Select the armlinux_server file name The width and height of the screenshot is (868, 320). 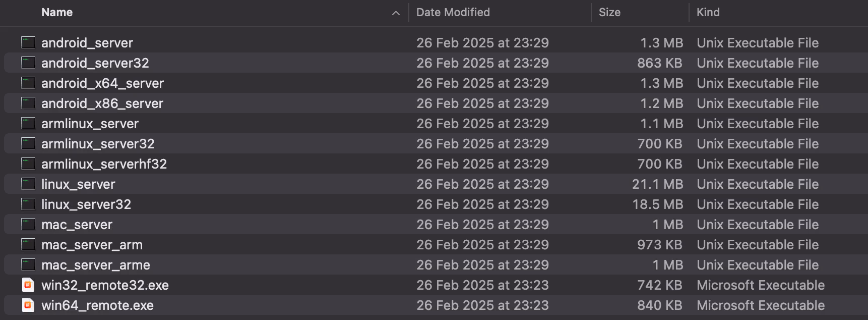(90, 124)
